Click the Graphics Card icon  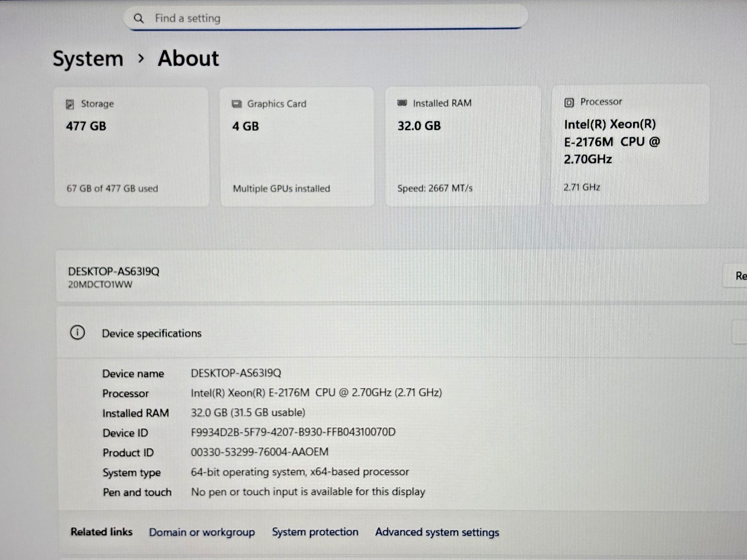[237, 104]
